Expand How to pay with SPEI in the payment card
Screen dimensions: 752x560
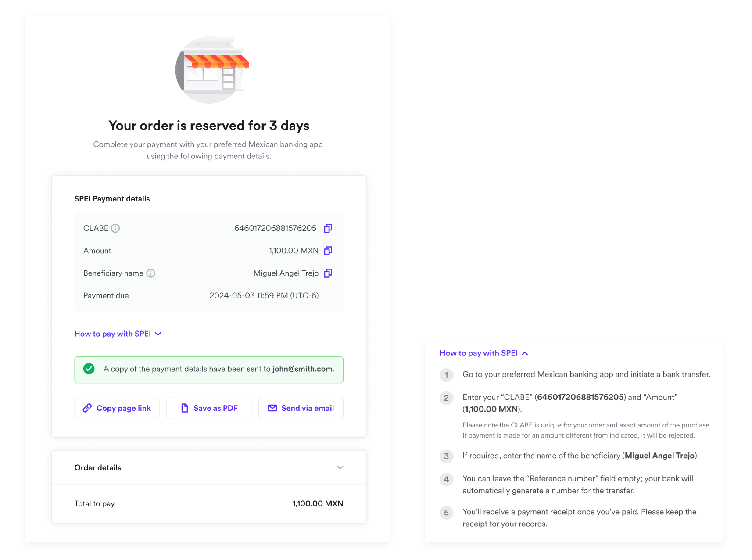118,334
